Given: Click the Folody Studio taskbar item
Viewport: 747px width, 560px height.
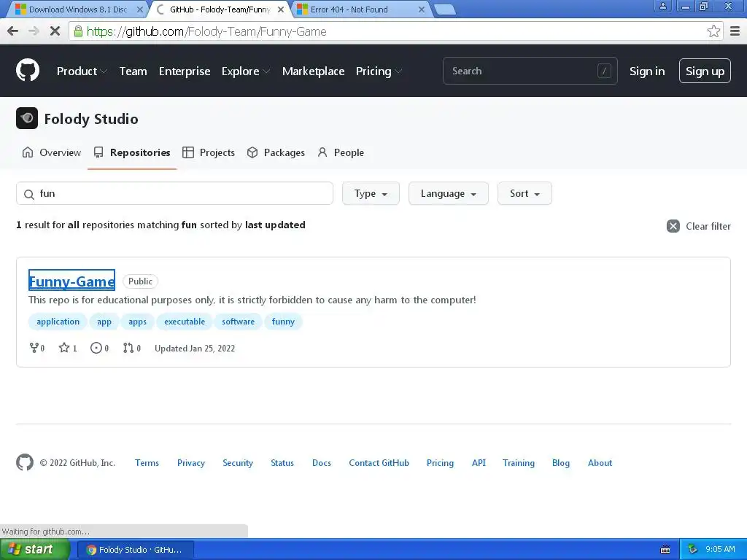Looking at the screenshot, I should (x=135, y=550).
